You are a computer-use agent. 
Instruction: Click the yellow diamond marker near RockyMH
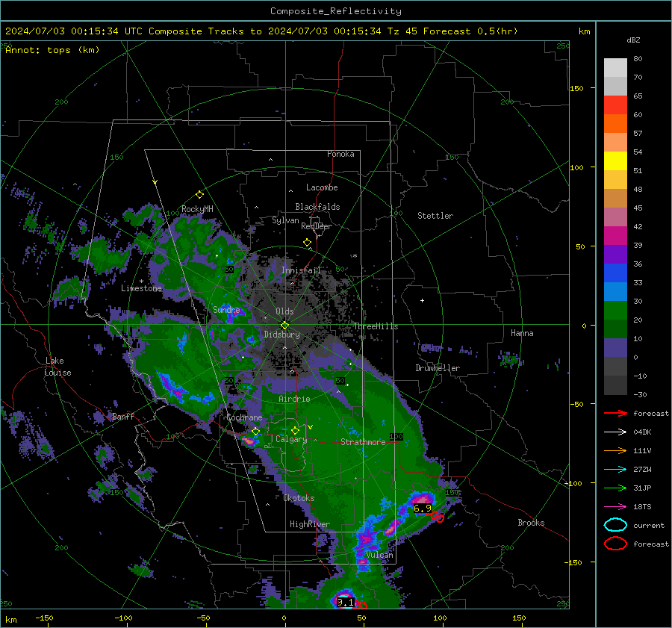[199, 195]
